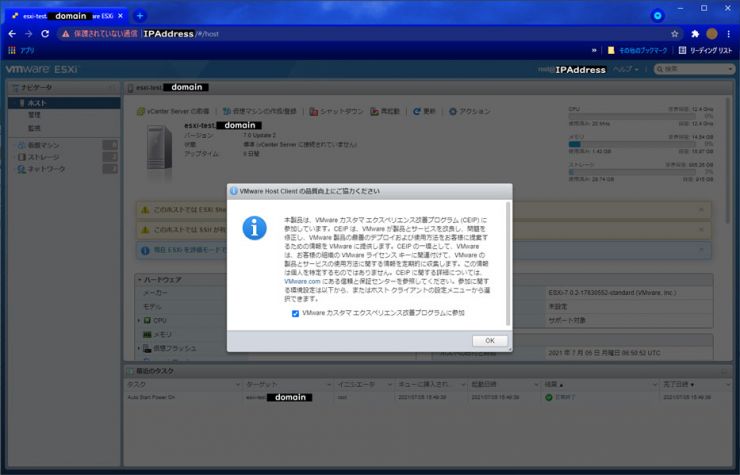
Task: Open the リーディング リスト
Action: [x=705, y=50]
